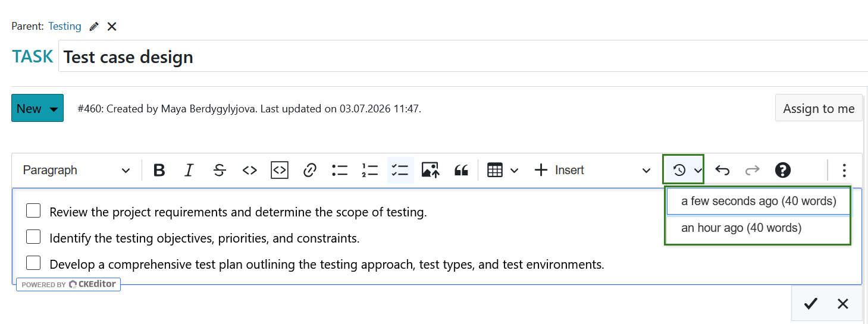Viewport: 868px width, 324px height.
Task: Create a bulleted list
Action: pos(340,170)
